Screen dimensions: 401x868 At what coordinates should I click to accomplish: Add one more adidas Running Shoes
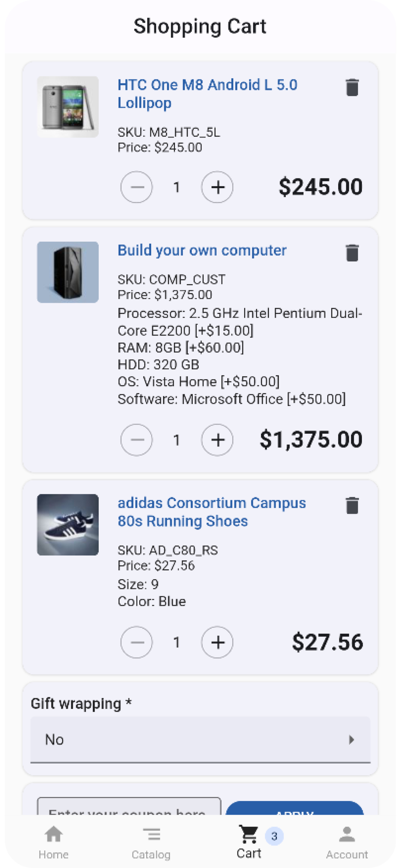(x=217, y=642)
